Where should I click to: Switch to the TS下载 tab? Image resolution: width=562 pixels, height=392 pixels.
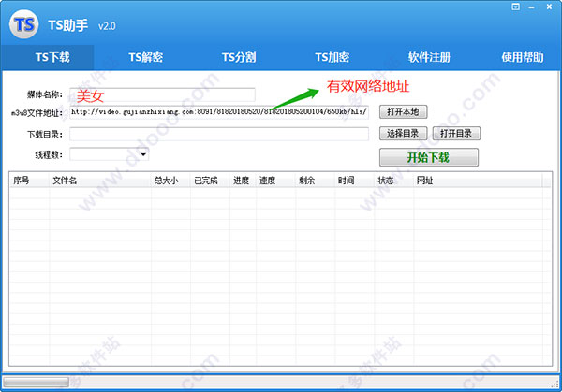point(52,57)
